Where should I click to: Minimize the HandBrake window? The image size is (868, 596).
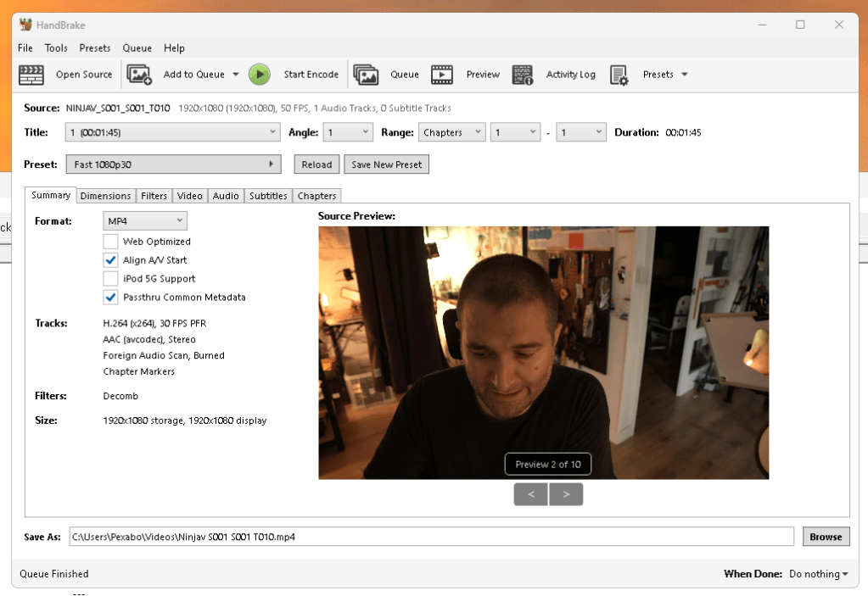[762, 25]
